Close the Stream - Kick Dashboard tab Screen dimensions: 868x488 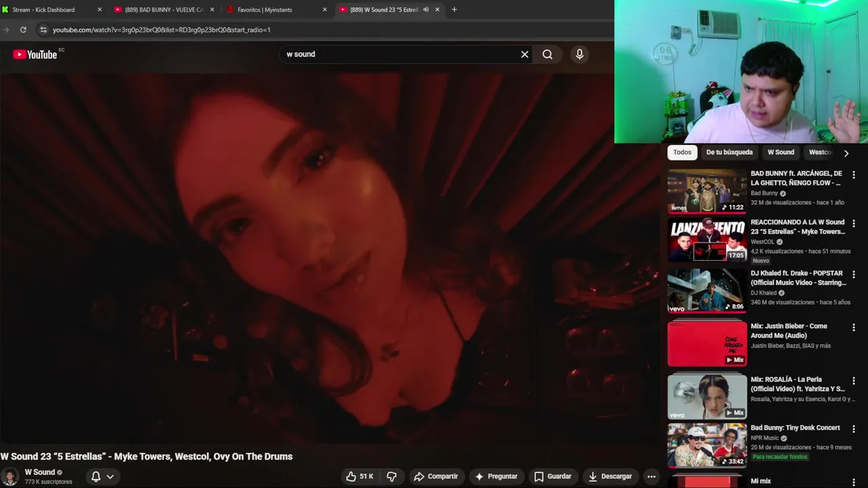[100, 9]
